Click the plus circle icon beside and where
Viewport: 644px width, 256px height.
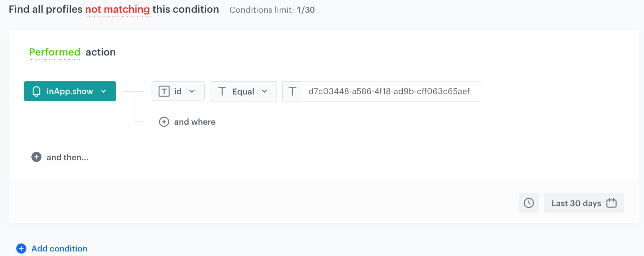(164, 122)
